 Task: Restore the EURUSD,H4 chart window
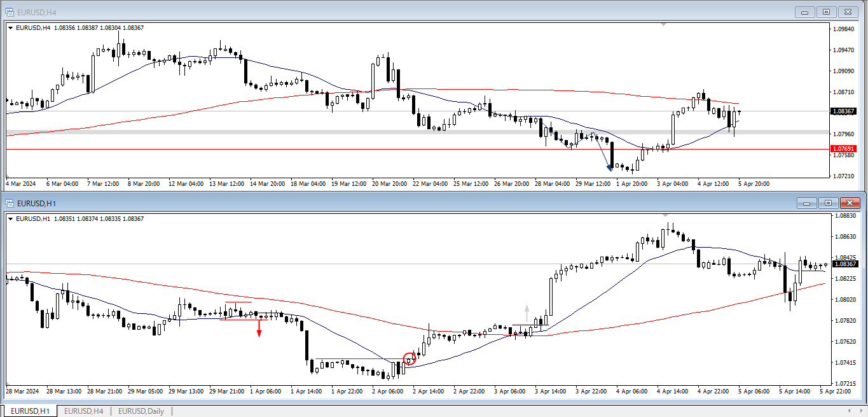pos(827,11)
